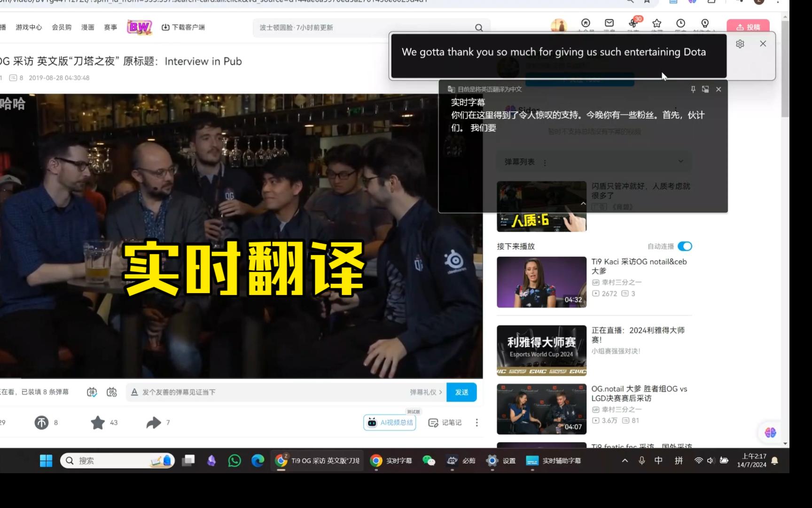
Task: Open the OG vs LGD interview thumbnail
Action: [542, 409]
